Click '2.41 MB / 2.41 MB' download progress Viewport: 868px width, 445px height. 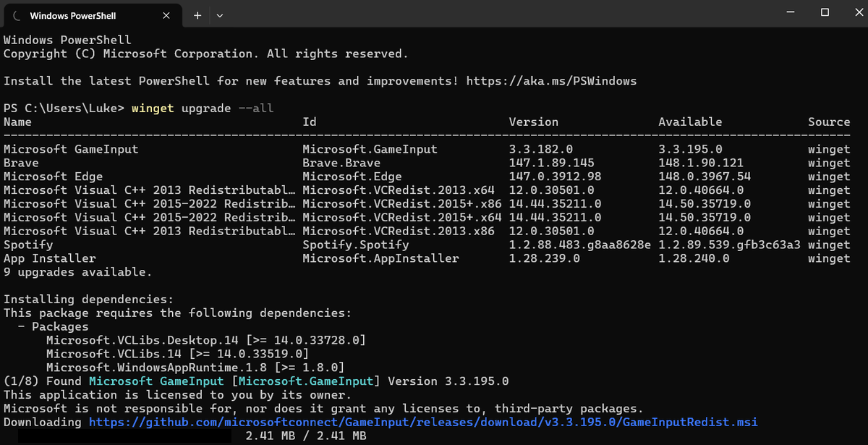click(306, 436)
